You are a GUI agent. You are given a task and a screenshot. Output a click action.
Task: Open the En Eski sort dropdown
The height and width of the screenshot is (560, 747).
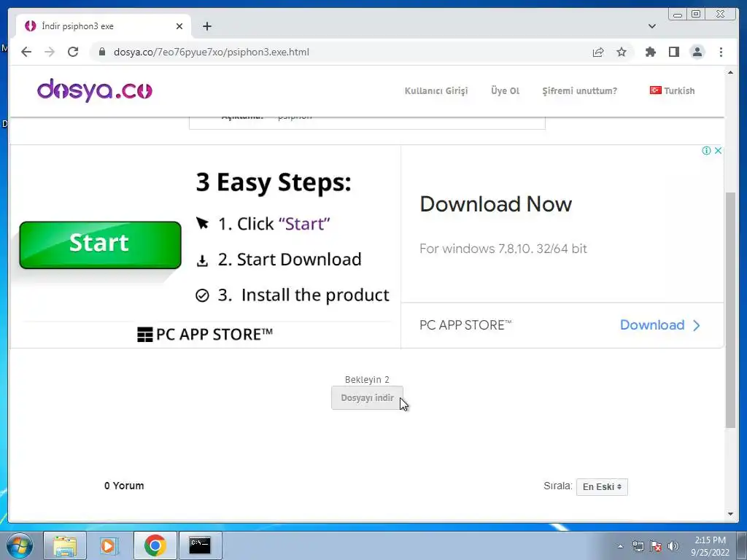[x=602, y=486]
